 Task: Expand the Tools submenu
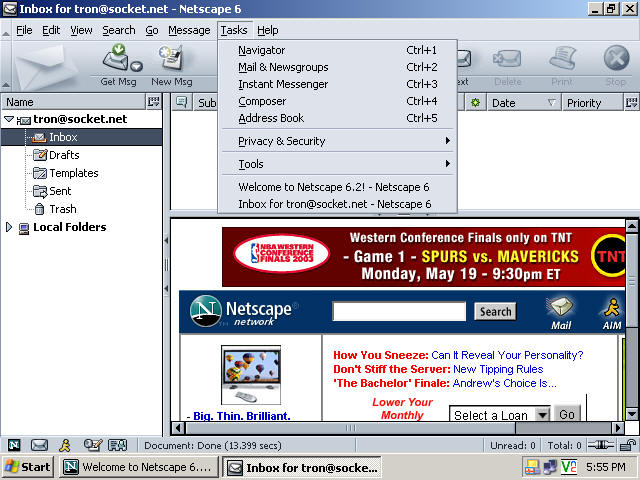337,164
